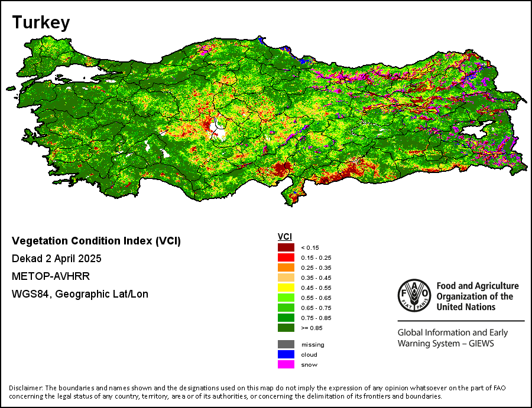Click the '0.55 - 0.65' legend label

316,298
